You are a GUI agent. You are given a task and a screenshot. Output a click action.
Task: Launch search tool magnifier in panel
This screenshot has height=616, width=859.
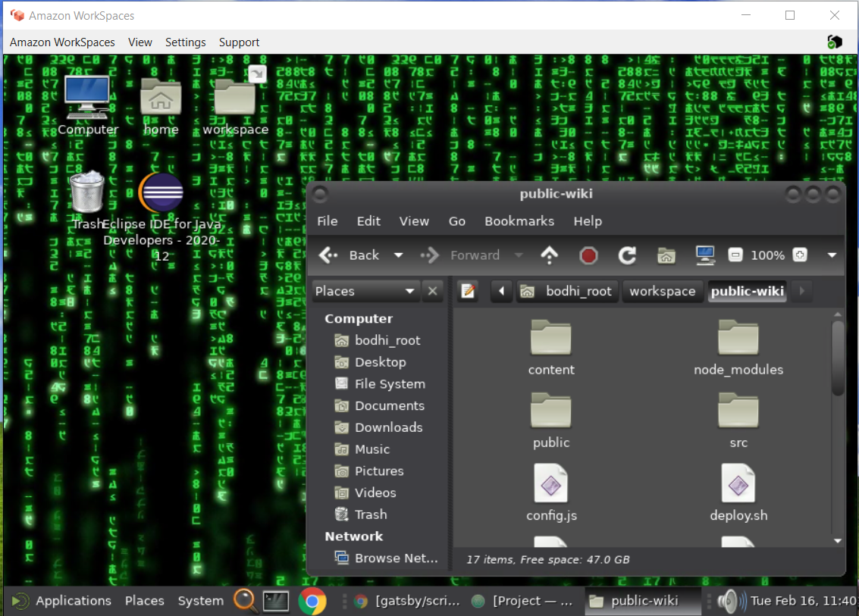[x=245, y=601]
